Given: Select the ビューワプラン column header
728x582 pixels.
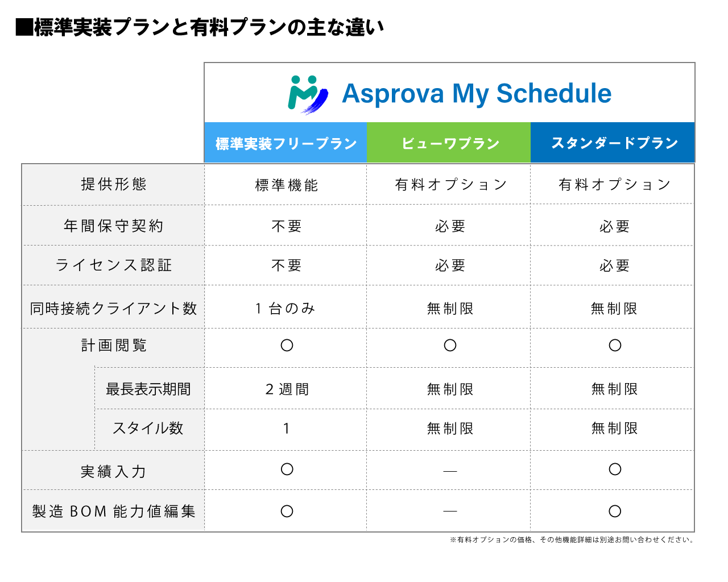Looking at the screenshot, I should click(450, 143).
